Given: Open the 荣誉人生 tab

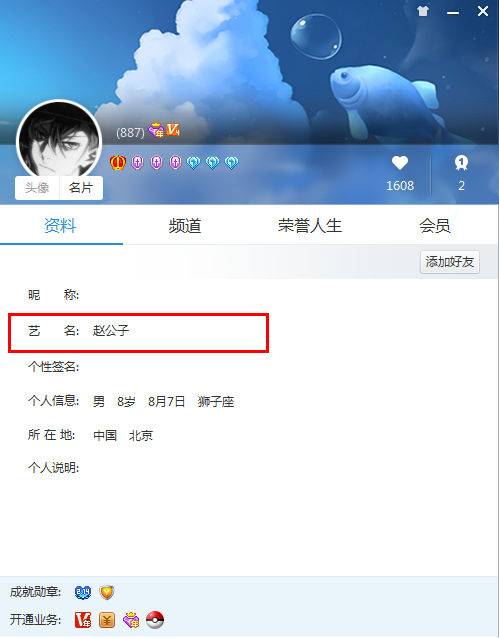Looking at the screenshot, I should [x=310, y=225].
